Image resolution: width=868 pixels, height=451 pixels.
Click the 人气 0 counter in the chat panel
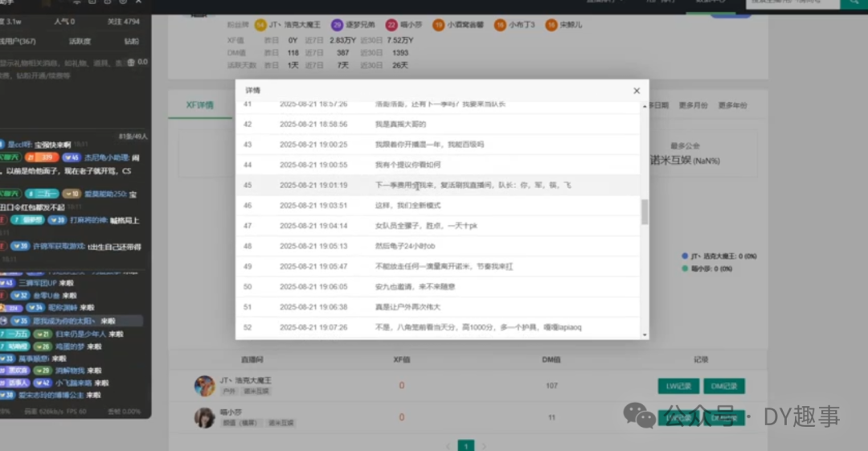pos(64,22)
